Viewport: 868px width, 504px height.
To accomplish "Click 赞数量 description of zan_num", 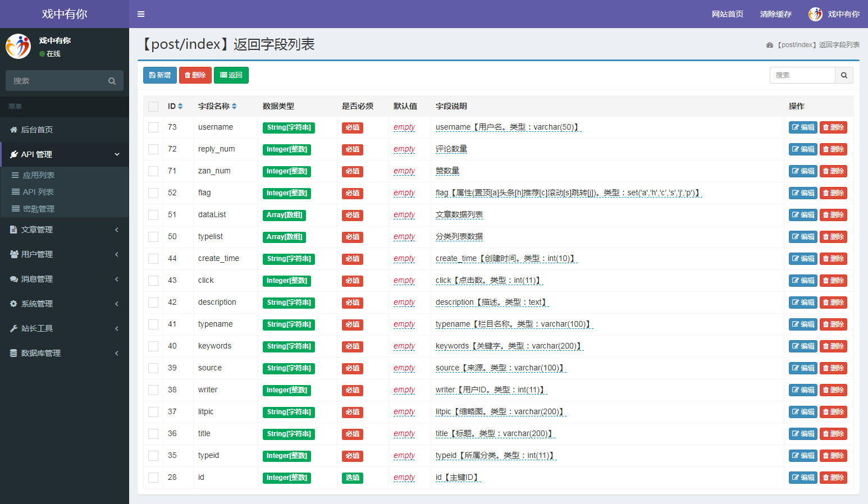I will coord(447,171).
